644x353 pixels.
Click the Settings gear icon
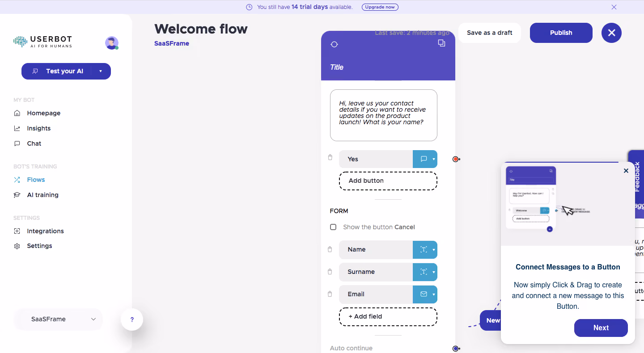(x=17, y=246)
